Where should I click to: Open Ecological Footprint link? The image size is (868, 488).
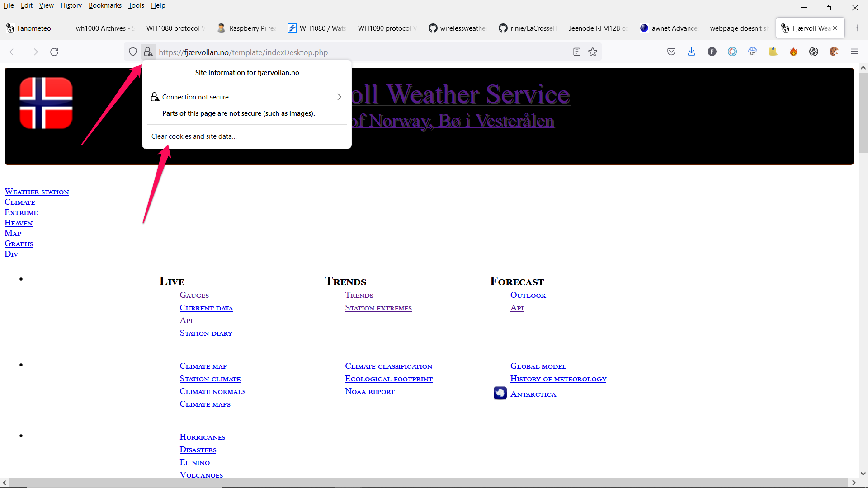tap(388, 379)
